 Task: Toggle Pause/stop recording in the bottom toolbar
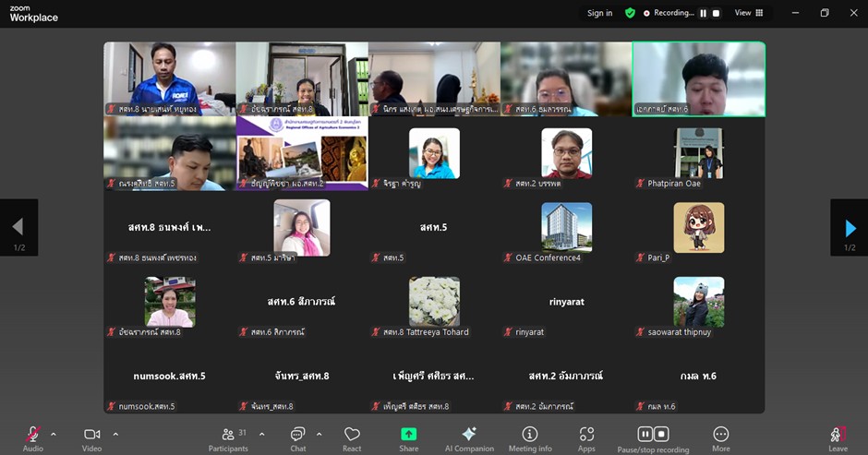point(653,435)
